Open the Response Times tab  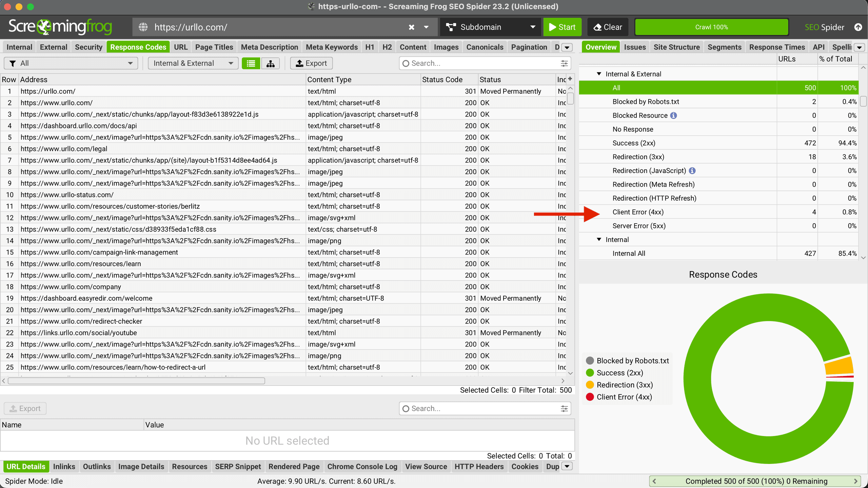[777, 47]
